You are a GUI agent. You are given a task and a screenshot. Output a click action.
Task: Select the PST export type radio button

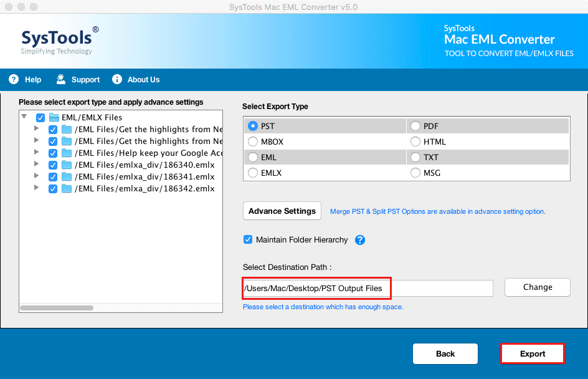(x=253, y=126)
